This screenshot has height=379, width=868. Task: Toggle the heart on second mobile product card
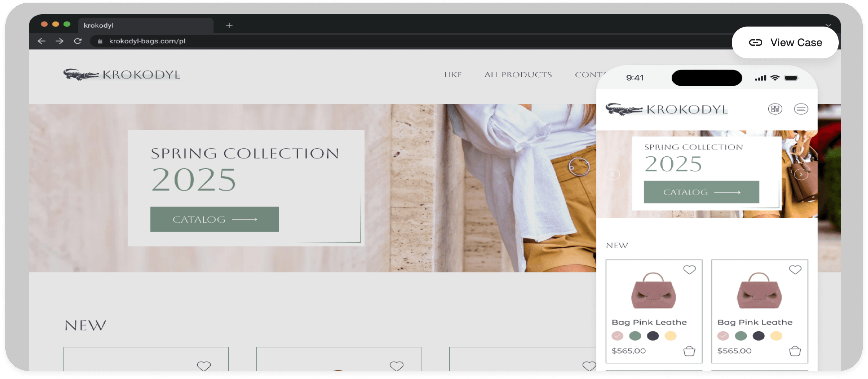click(796, 269)
